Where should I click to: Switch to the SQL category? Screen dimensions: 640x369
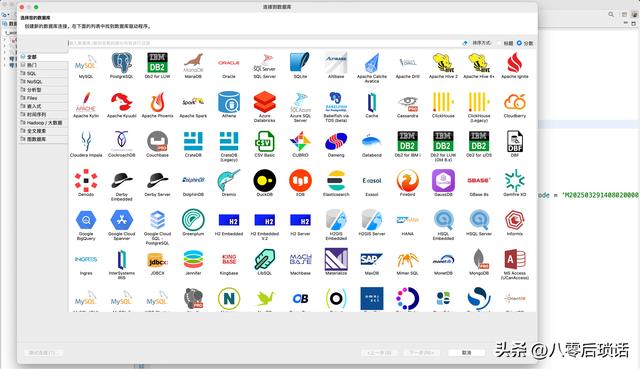coord(43,73)
